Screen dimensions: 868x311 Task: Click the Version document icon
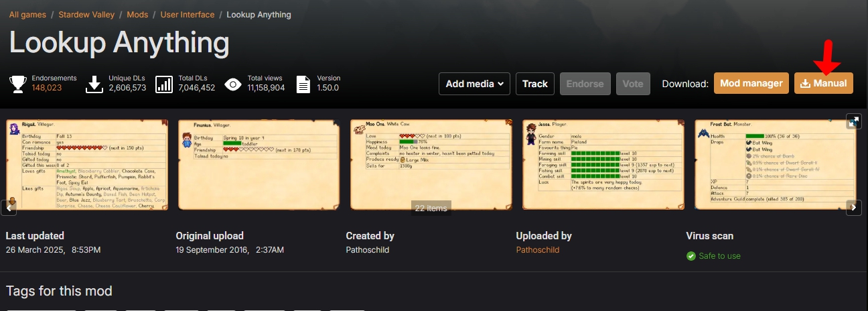[303, 84]
